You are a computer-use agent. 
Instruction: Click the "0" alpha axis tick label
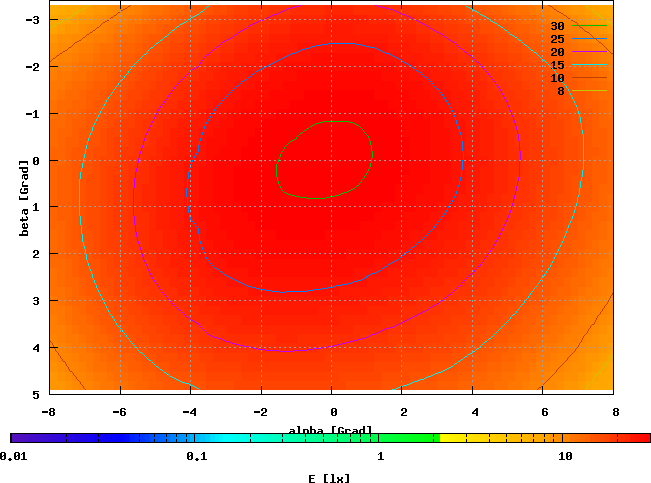click(x=334, y=412)
